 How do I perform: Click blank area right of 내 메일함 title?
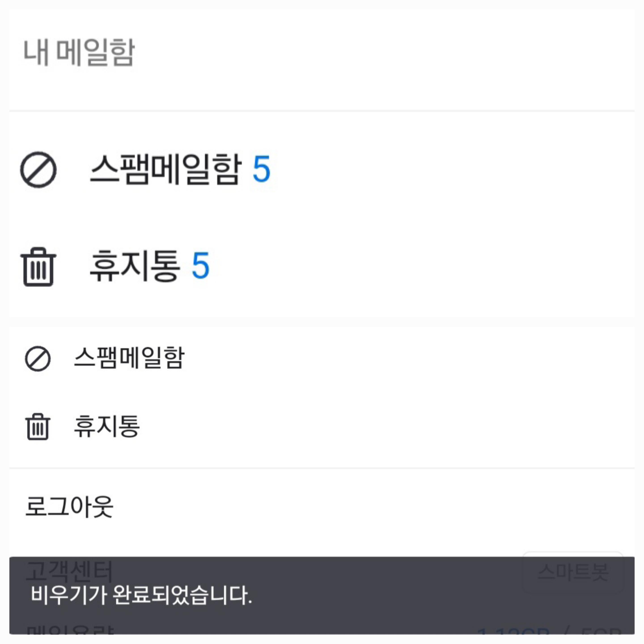367,53
